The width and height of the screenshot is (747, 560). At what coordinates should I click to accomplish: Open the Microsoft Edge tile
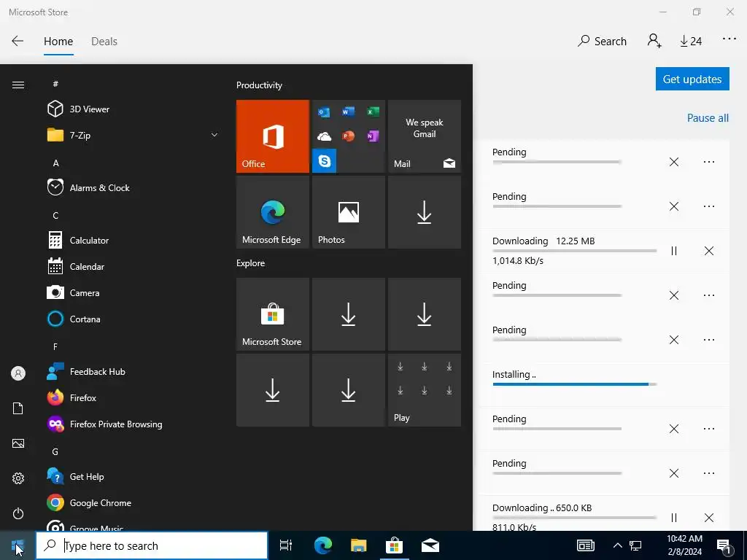click(x=273, y=212)
